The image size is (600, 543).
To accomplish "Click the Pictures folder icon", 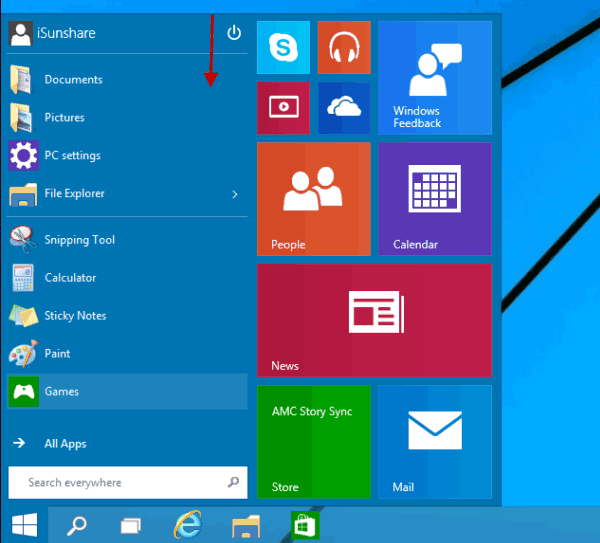I will pos(21,117).
